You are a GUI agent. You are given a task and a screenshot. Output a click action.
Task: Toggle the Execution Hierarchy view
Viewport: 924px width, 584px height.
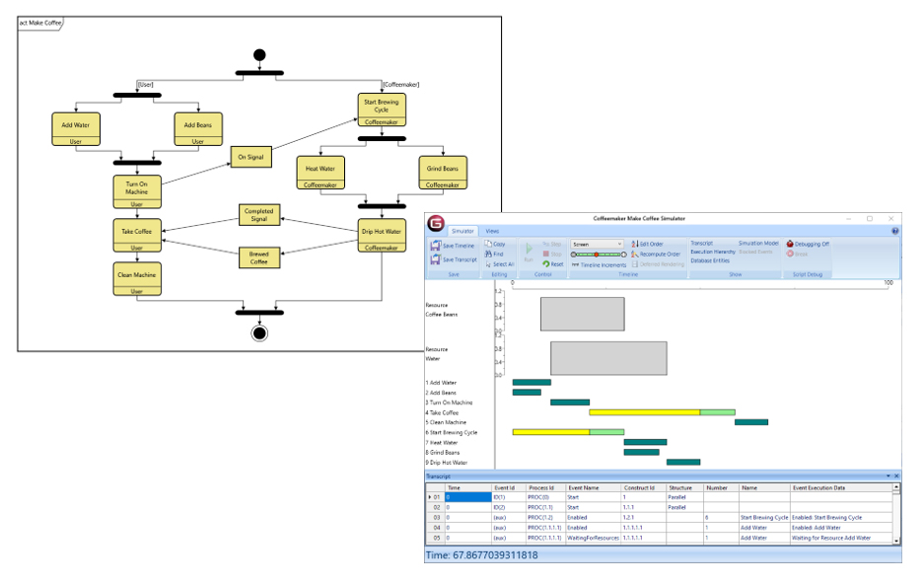pos(712,253)
